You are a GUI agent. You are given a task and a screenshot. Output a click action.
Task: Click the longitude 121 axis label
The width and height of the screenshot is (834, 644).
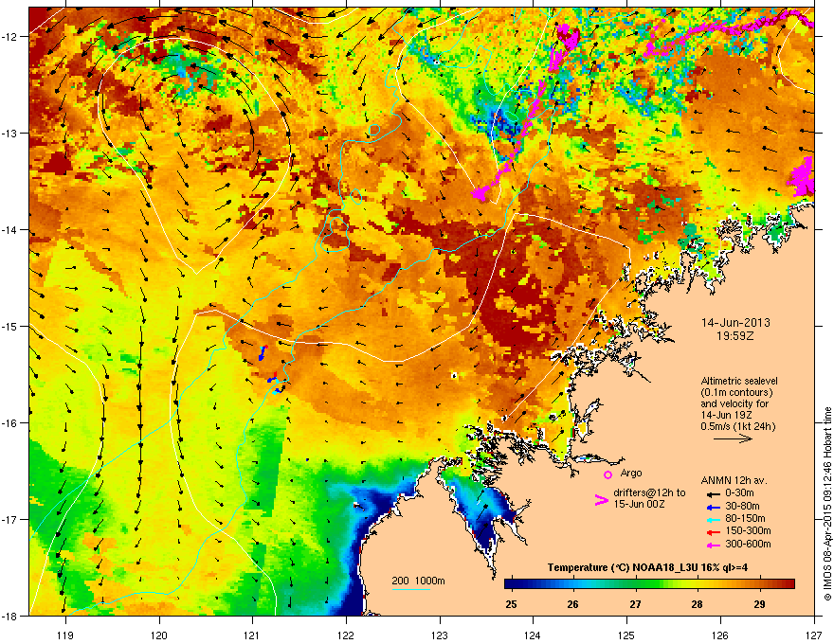coord(252,635)
